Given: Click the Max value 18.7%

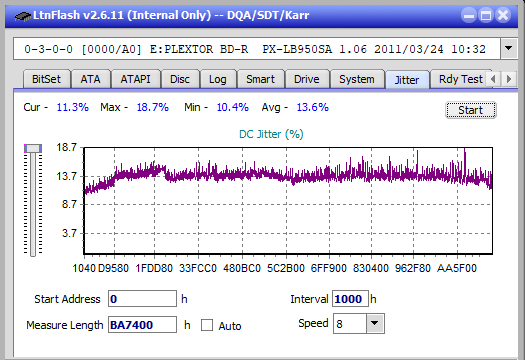Looking at the screenshot, I should coord(153,107).
